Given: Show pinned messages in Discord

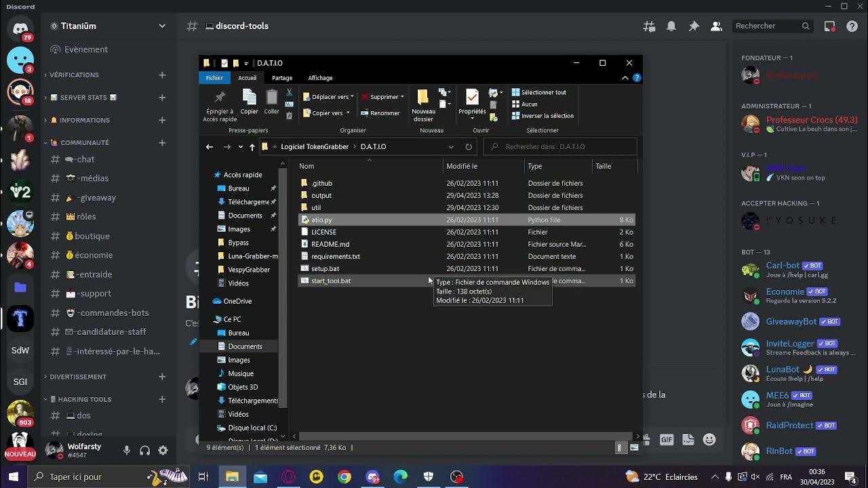Looking at the screenshot, I should point(694,26).
